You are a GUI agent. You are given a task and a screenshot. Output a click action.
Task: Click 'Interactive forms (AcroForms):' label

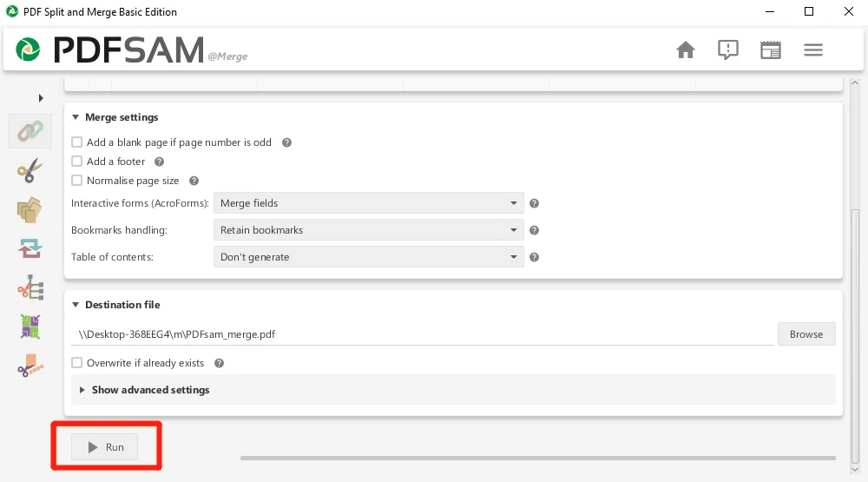coord(140,203)
